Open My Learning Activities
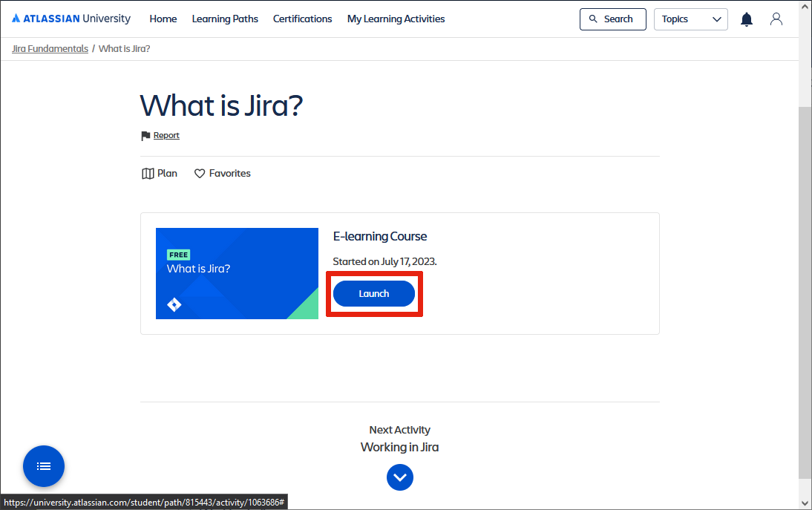This screenshot has height=510, width=812. (x=396, y=19)
